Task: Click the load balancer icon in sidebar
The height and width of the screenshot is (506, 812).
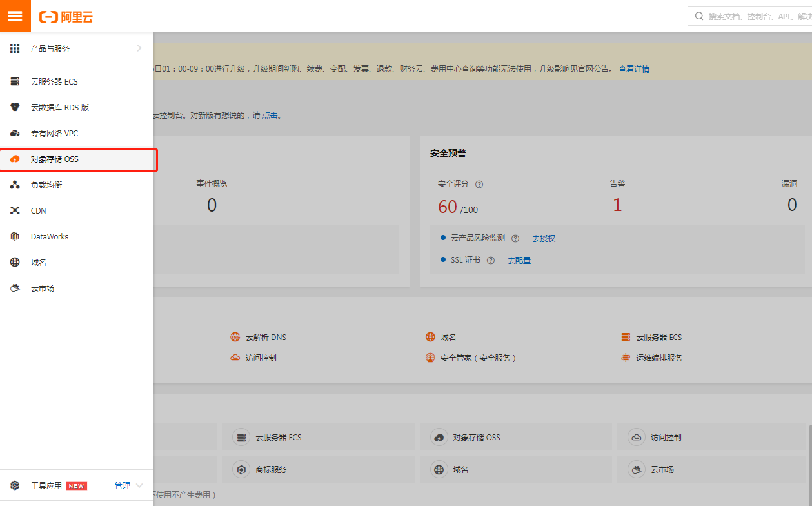Action: 15,185
